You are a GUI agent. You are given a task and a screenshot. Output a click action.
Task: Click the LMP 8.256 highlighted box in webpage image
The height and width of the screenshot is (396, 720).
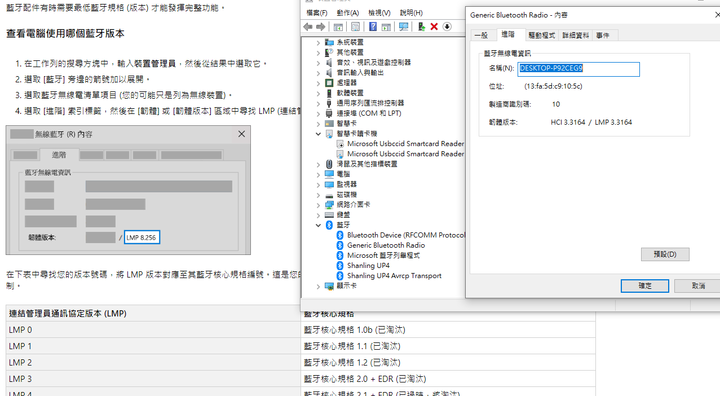[x=142, y=238]
